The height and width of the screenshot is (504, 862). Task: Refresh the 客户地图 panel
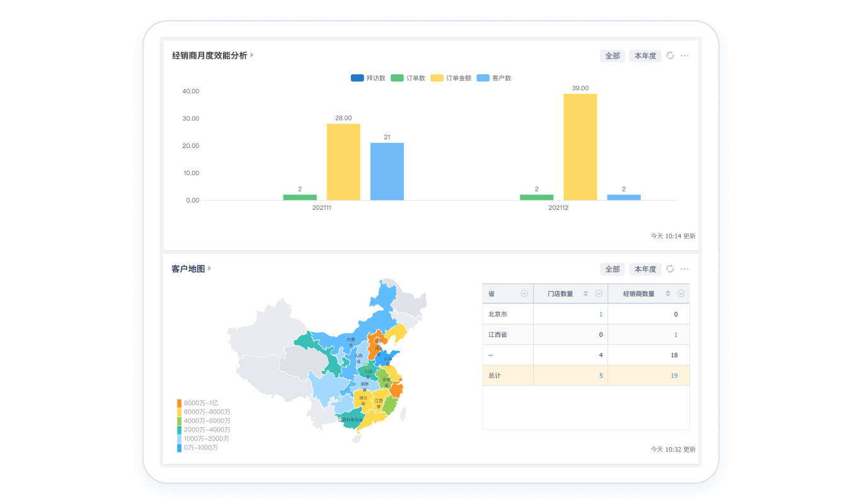[670, 269]
